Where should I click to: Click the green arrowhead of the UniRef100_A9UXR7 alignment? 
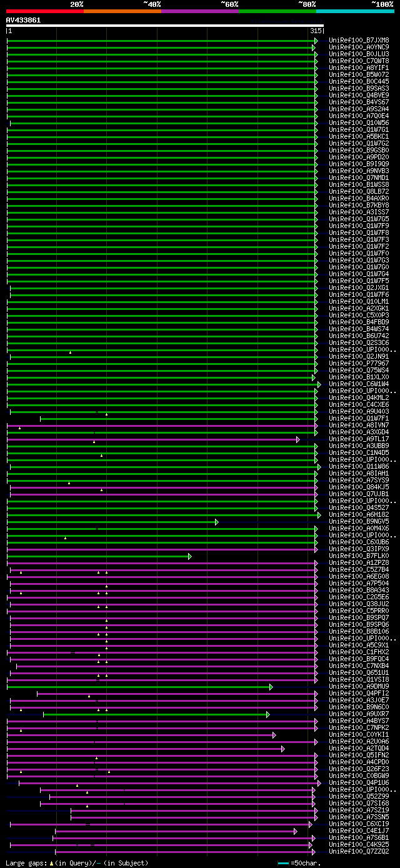[268, 714]
